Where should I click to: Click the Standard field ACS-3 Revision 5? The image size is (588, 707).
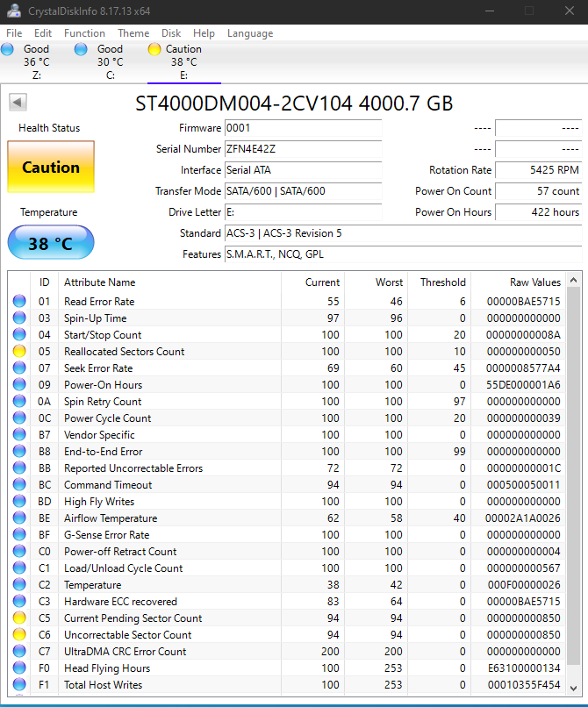click(404, 233)
